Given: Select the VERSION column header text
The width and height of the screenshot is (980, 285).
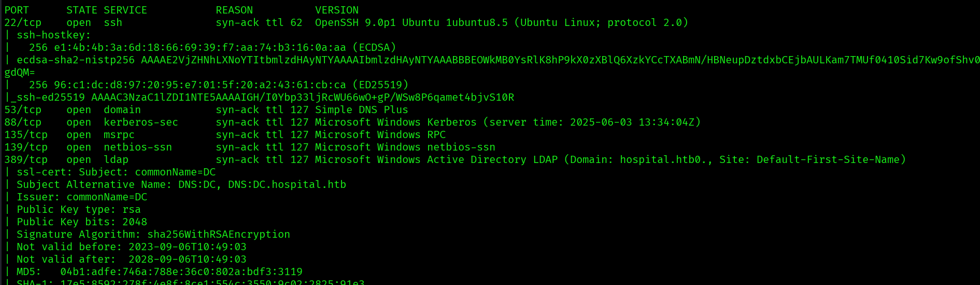Looking at the screenshot, I should [x=337, y=10].
